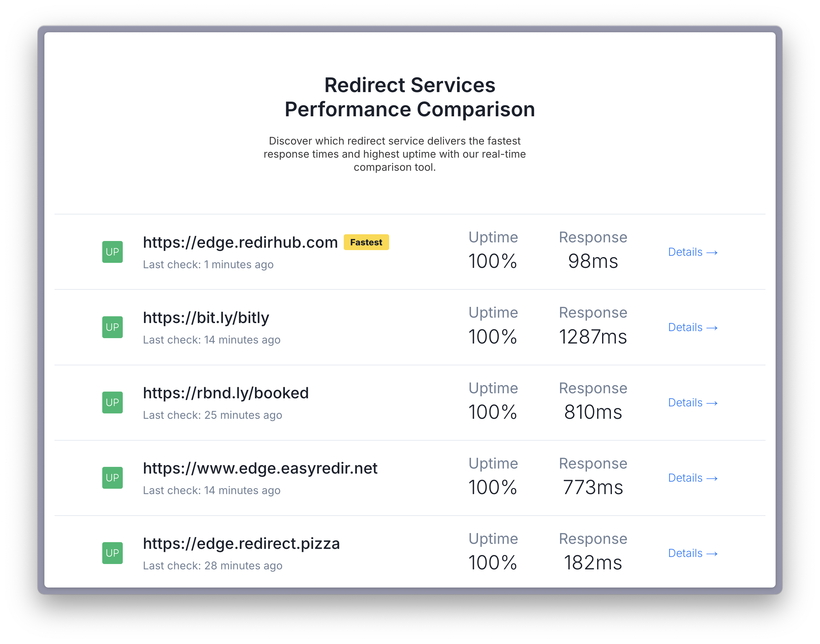The height and width of the screenshot is (644, 820).
Task: Click the UP badge beside edge.redirect.pizza
Action: (x=112, y=553)
